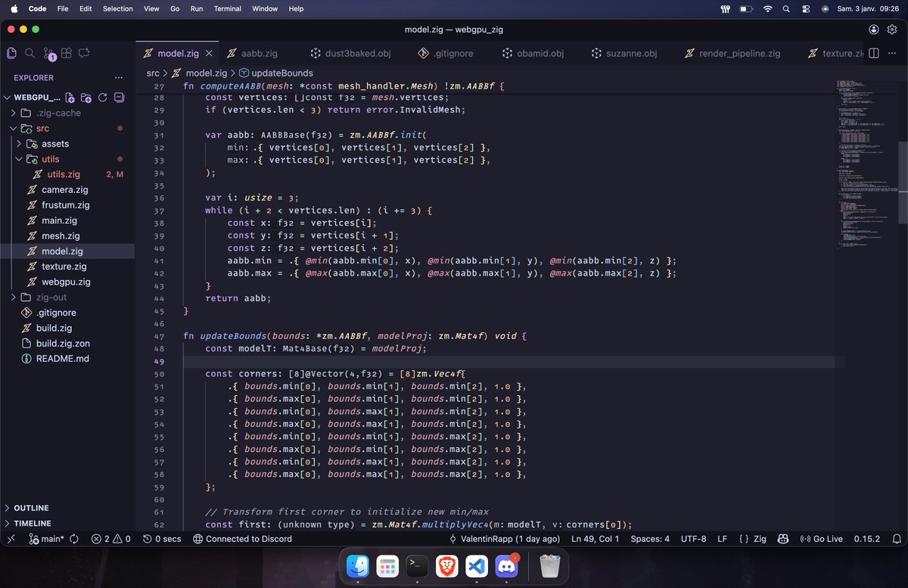Open Siri from the menu bar
This screenshot has width=908, height=588.
pyautogui.click(x=825, y=8)
